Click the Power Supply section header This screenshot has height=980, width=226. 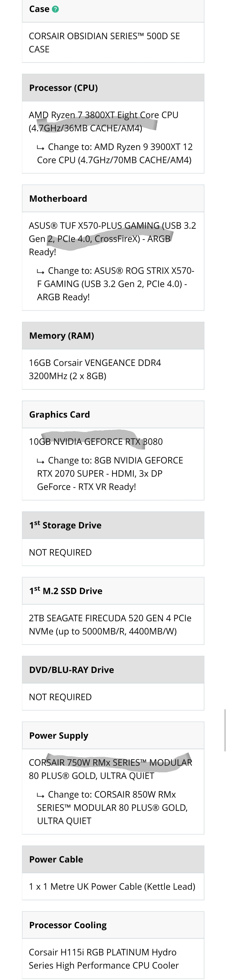(x=113, y=736)
